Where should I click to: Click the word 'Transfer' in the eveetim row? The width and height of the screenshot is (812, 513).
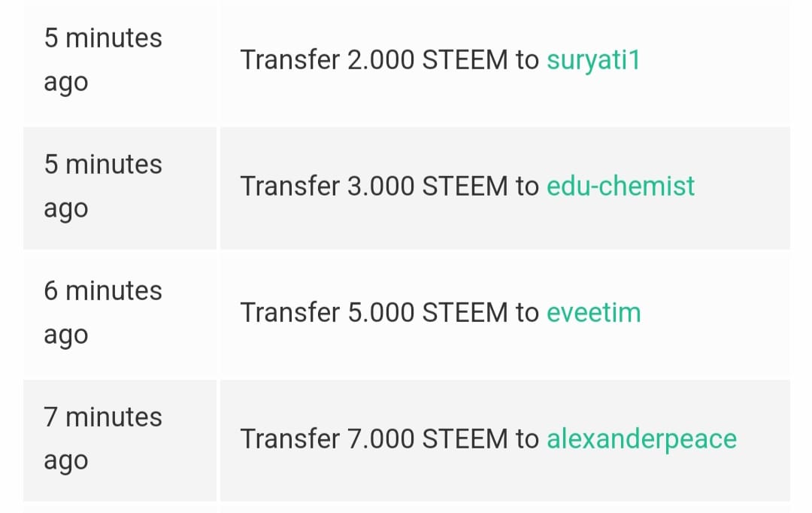pos(290,313)
